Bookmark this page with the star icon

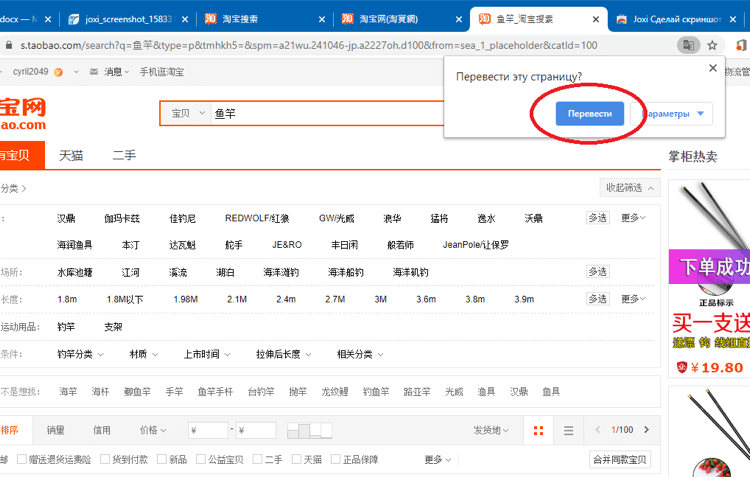pyautogui.click(x=712, y=45)
